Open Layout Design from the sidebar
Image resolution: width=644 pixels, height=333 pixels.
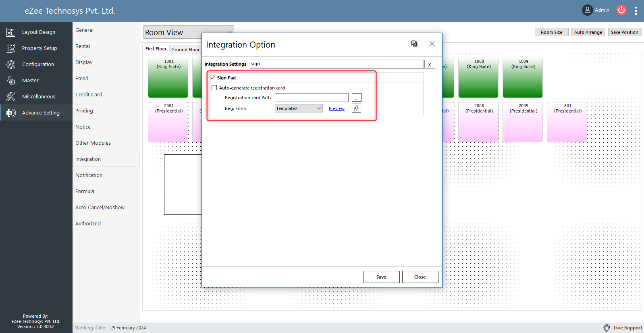(x=38, y=32)
